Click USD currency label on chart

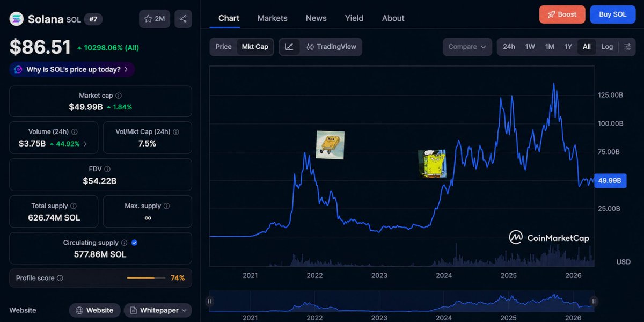tap(623, 262)
